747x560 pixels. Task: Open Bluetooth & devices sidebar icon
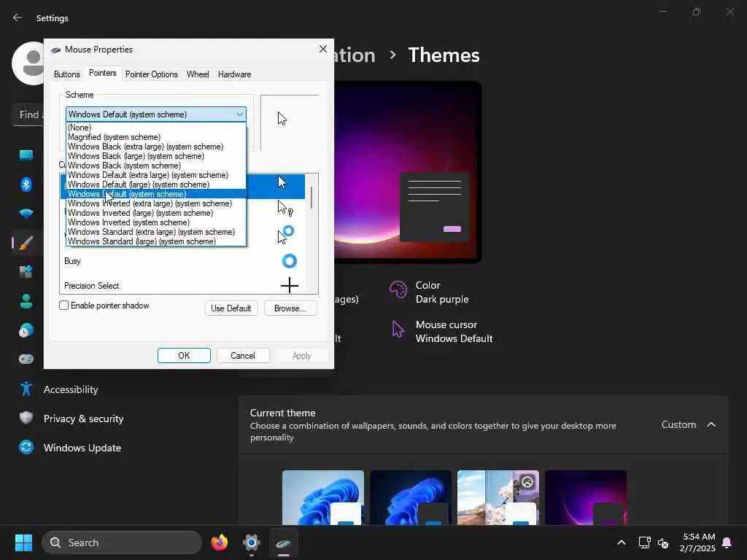(x=26, y=184)
